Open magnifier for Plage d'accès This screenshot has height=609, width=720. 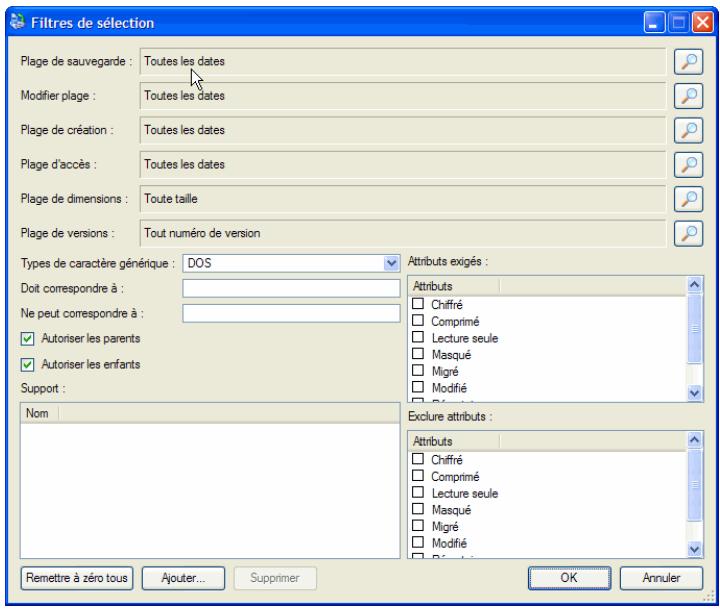coord(688,165)
